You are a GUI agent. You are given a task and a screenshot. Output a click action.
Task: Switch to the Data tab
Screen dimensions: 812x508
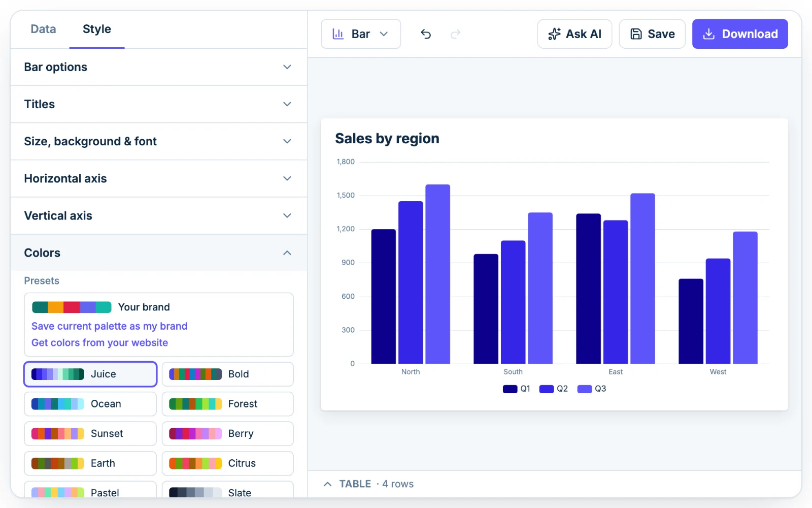[43, 29]
